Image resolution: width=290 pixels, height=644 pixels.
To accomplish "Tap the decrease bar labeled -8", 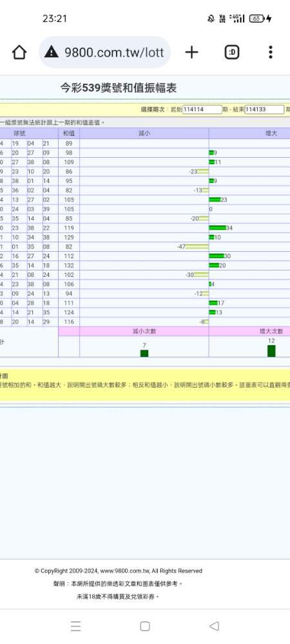I will coord(207,322).
